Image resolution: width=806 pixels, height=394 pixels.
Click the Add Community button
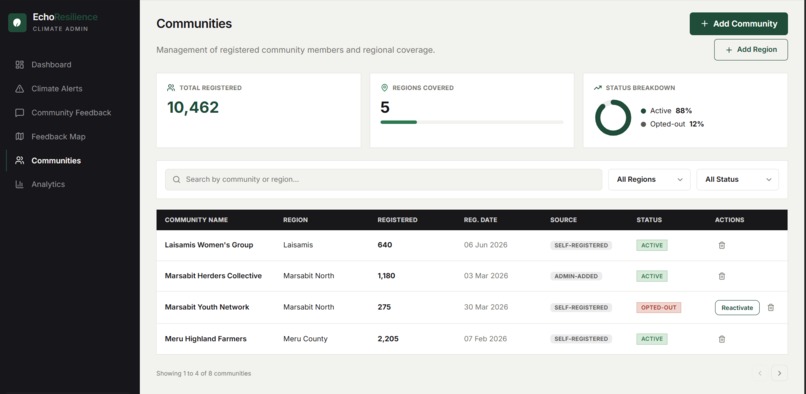tap(739, 24)
